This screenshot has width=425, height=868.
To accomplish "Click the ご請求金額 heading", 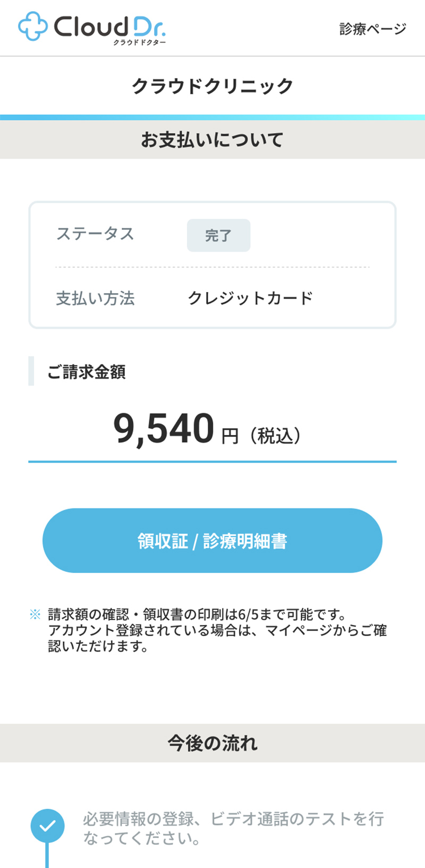I will click(86, 372).
